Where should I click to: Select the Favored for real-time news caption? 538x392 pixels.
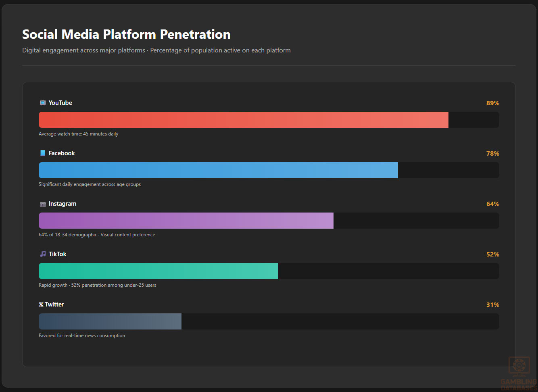[x=82, y=336]
